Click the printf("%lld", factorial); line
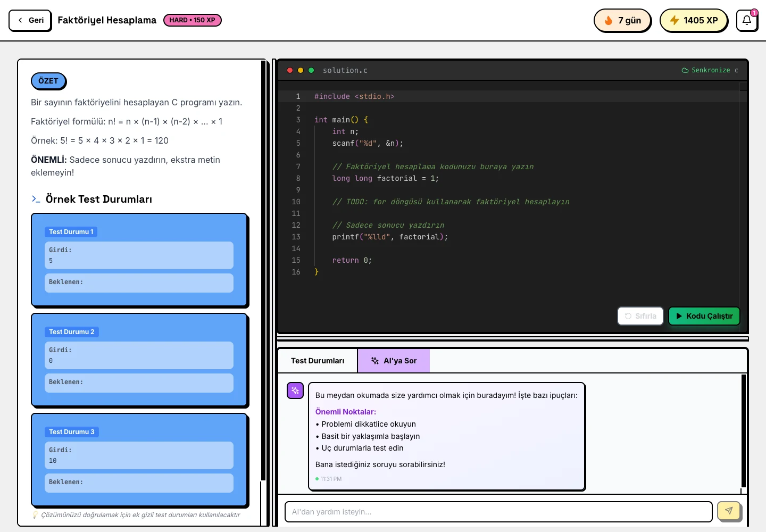Image resolution: width=766 pixels, height=532 pixels. 390,237
